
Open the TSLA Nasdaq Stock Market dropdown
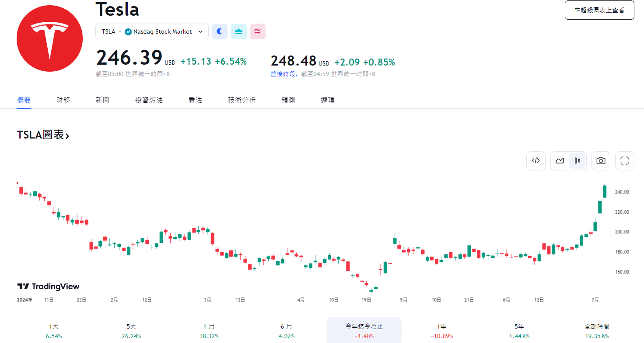coord(152,31)
